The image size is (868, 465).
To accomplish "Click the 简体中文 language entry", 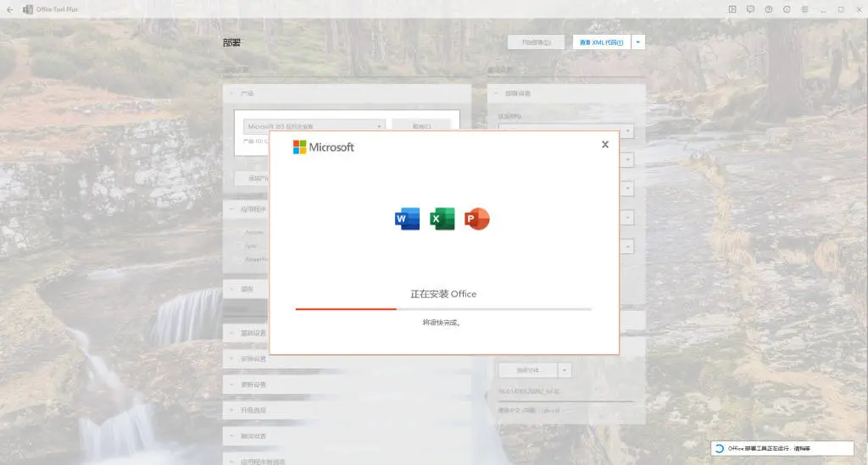I will [x=529, y=410].
